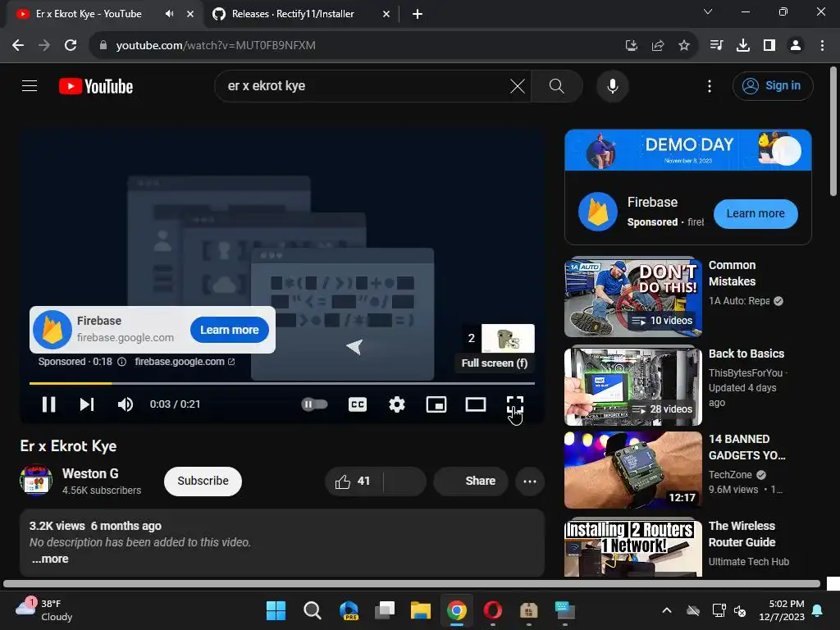The height and width of the screenshot is (630, 840).
Task: Enable miniplayer mode
Action: [x=436, y=404]
